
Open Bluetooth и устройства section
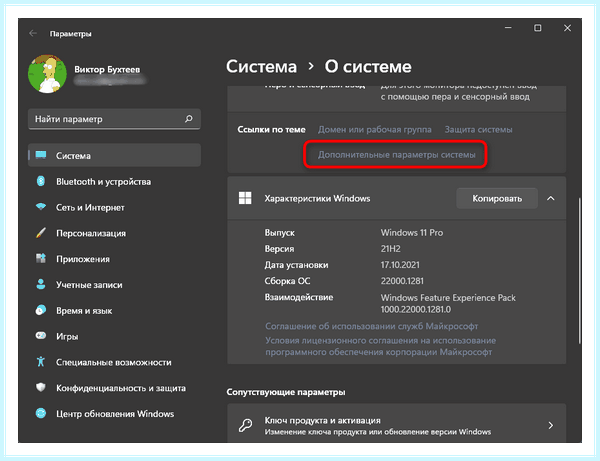pos(114,181)
